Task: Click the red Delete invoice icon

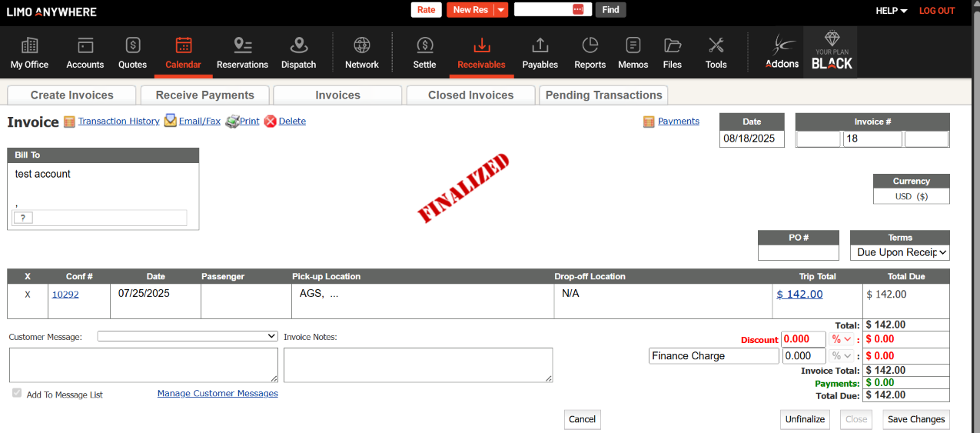Action: pyautogui.click(x=270, y=122)
